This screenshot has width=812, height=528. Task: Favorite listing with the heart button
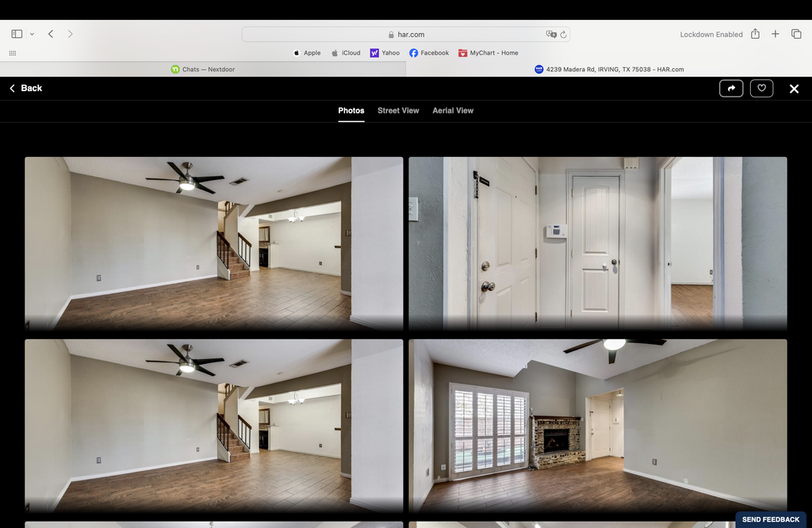[761, 89]
